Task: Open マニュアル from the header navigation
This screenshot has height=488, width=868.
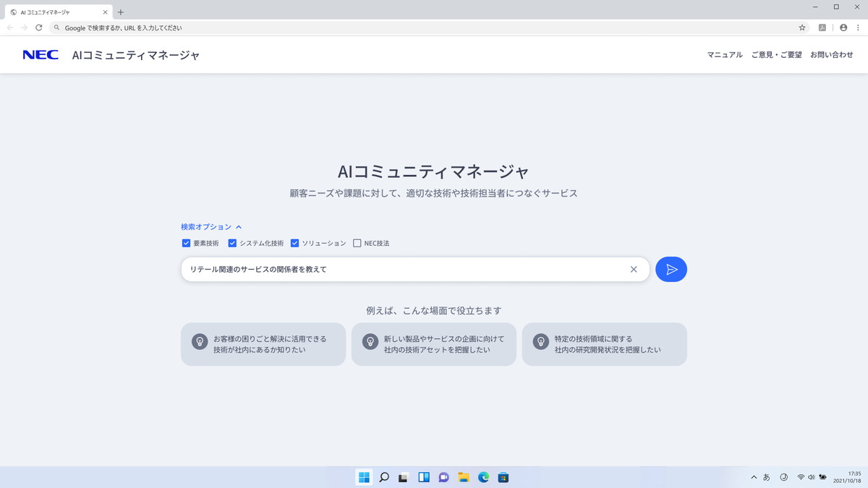Action: point(724,54)
